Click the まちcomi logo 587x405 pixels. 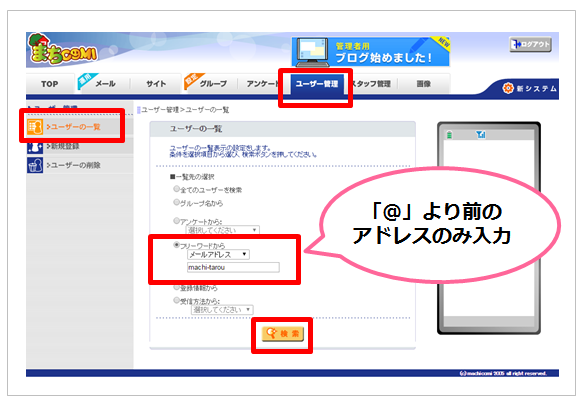click(62, 50)
